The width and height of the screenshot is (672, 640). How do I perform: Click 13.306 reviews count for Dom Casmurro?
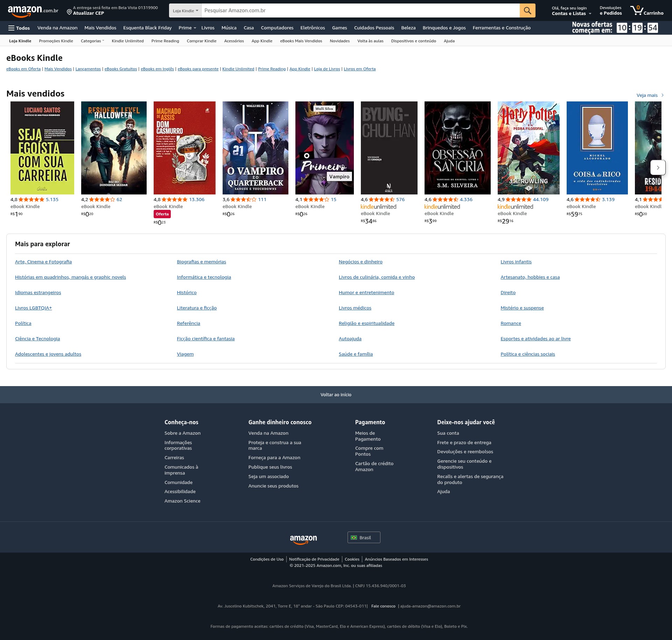[x=197, y=200]
